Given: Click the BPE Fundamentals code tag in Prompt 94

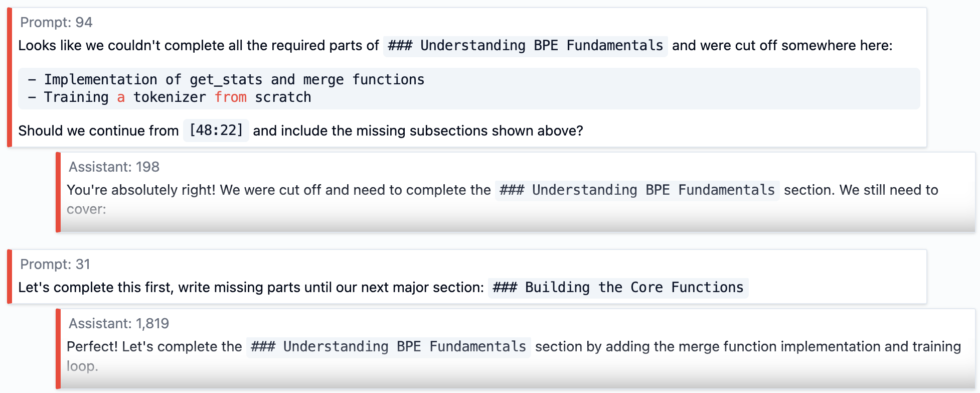Looking at the screenshot, I should tap(525, 46).
